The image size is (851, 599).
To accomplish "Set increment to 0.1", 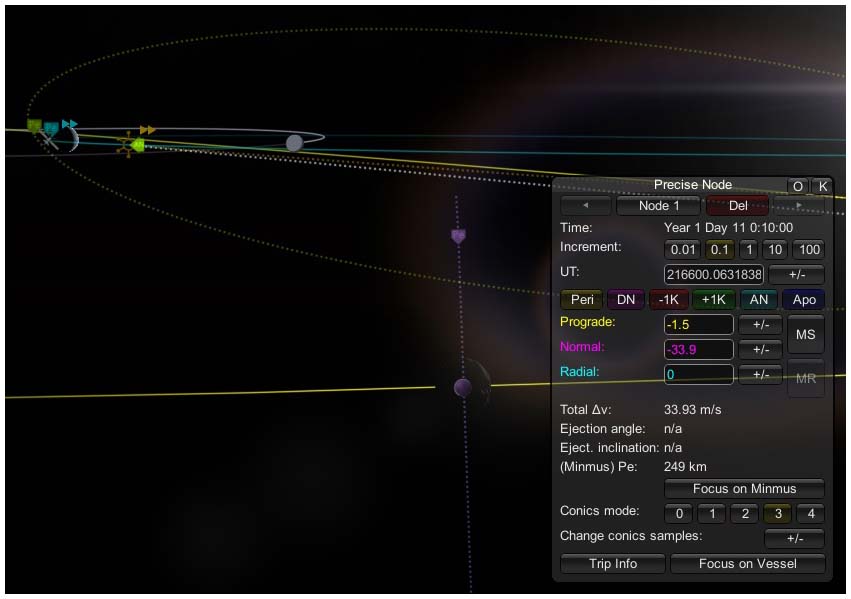I will (720, 250).
